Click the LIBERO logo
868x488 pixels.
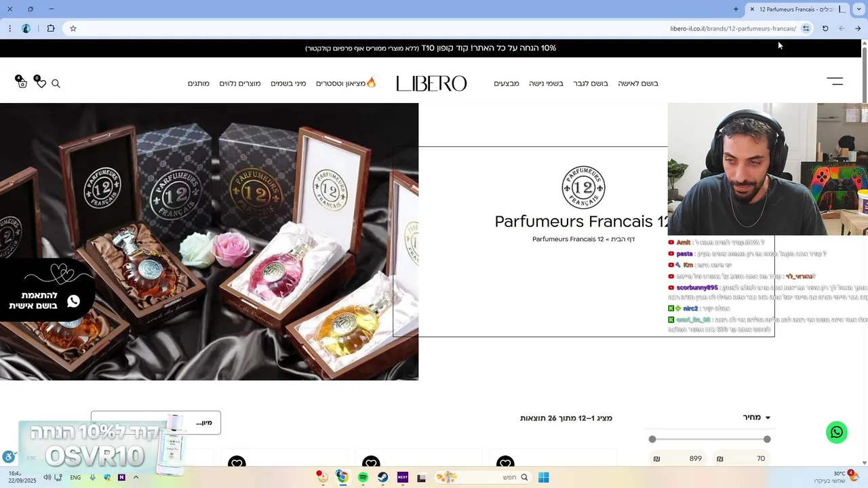point(431,83)
